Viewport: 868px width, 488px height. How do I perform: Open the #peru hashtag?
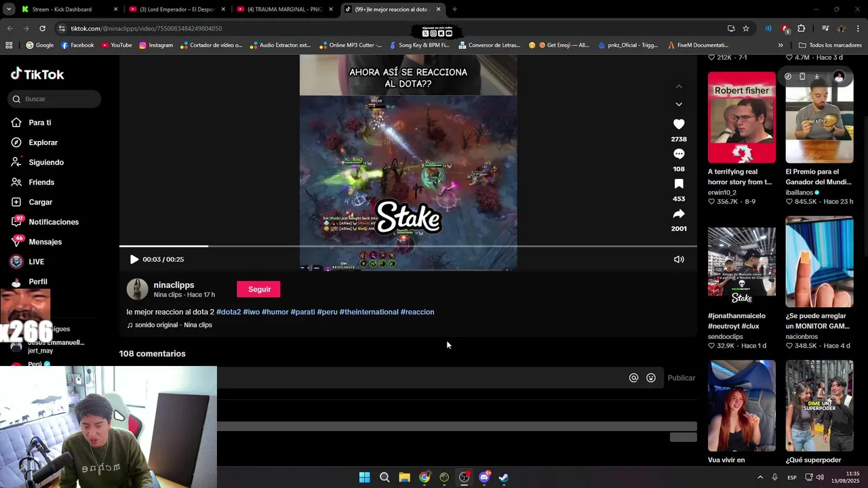coord(328,312)
